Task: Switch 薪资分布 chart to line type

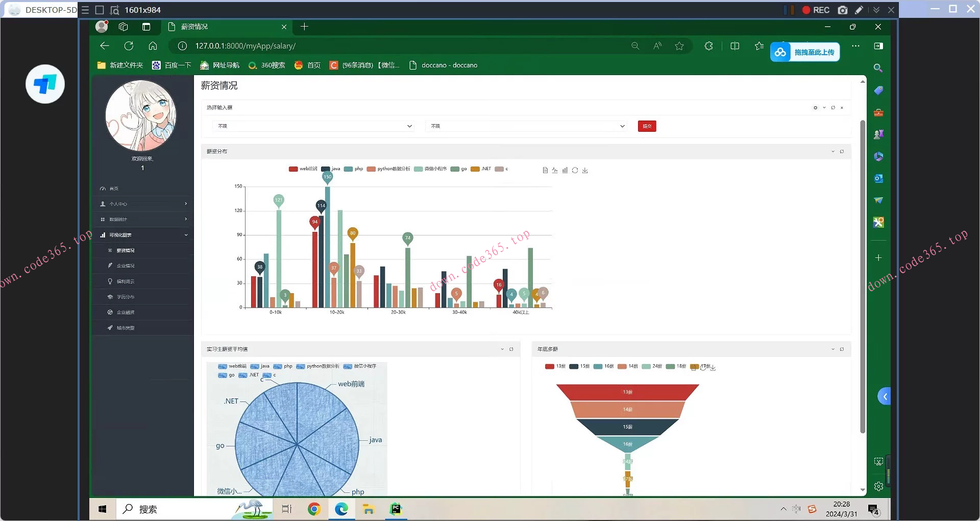Action: pos(555,171)
